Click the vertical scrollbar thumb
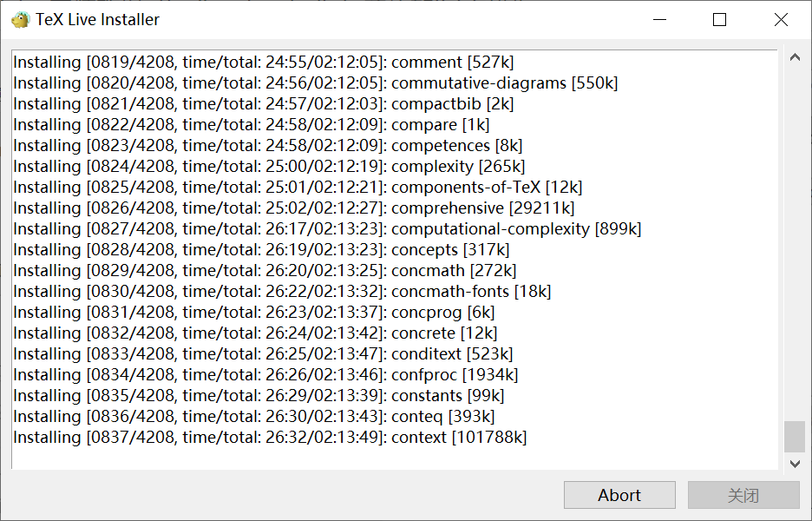The image size is (812, 521). 795,437
